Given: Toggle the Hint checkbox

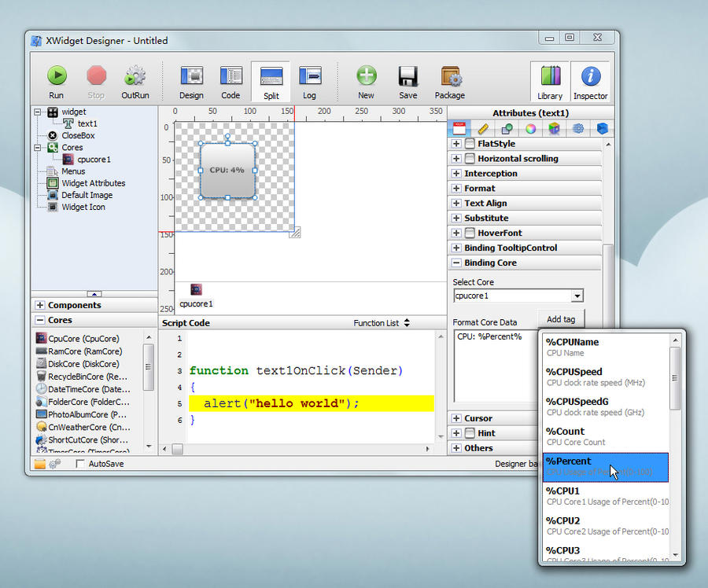Looking at the screenshot, I should coord(470,433).
